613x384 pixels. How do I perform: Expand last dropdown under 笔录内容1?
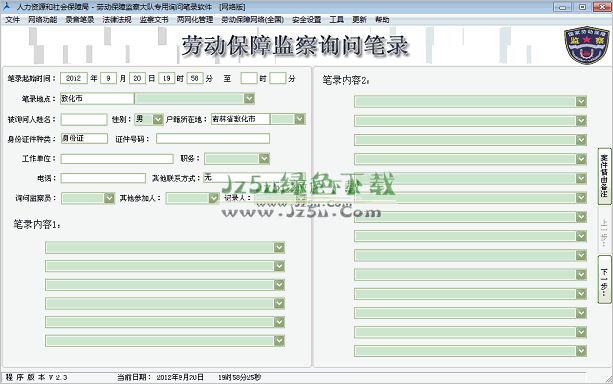[x=279, y=341]
